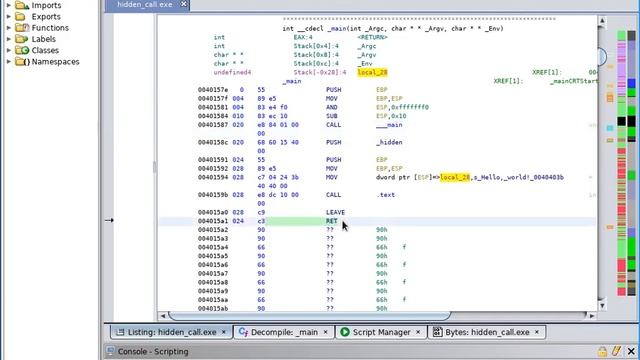Viewport: 640px width, 360px height.
Task: Select the Listing: hidden_call.exe tab
Action: tap(172, 332)
